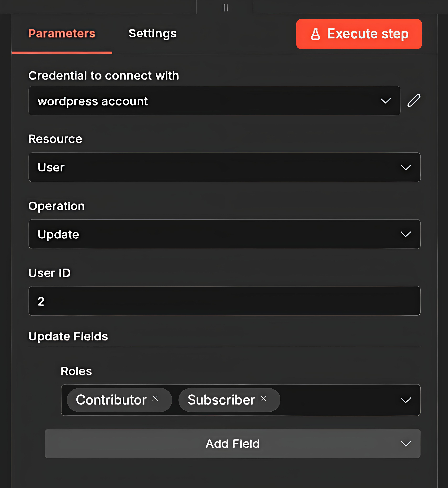Click the Credential to connect with label

[x=104, y=76]
